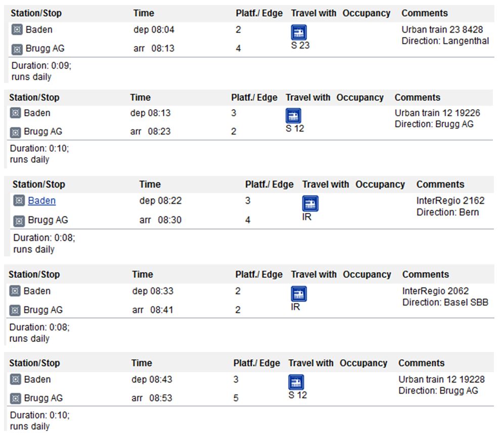
Task: Click Brugg AG station icon arriving 08:41
Action: coord(15,310)
